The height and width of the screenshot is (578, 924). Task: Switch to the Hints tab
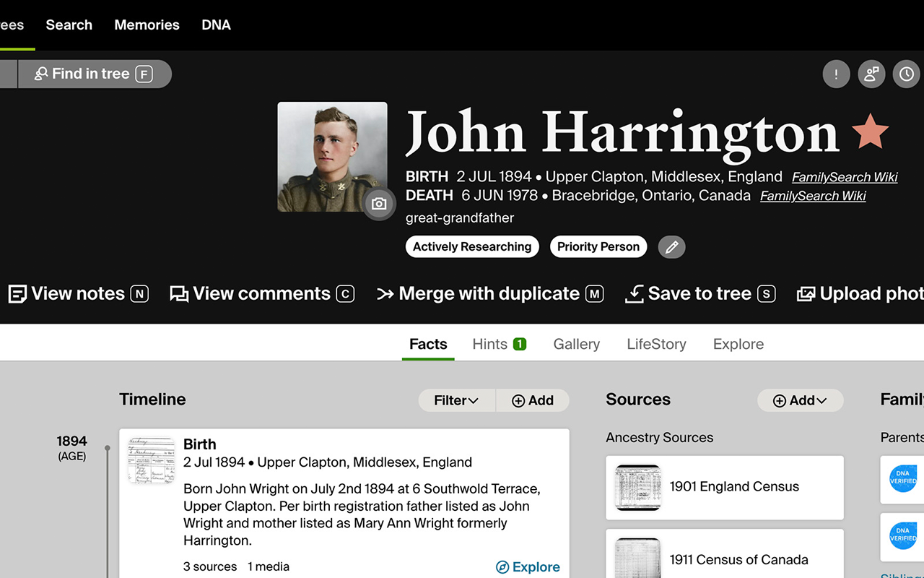[x=499, y=344]
